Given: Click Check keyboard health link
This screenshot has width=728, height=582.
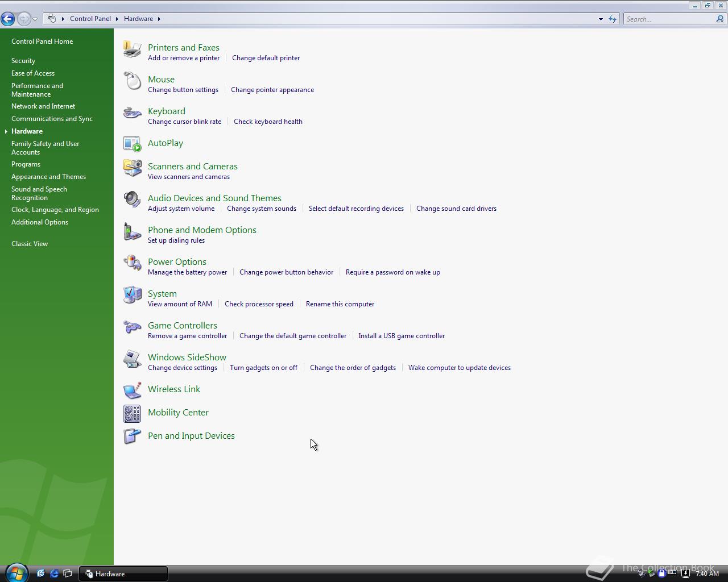Looking at the screenshot, I should pyautogui.click(x=268, y=122).
